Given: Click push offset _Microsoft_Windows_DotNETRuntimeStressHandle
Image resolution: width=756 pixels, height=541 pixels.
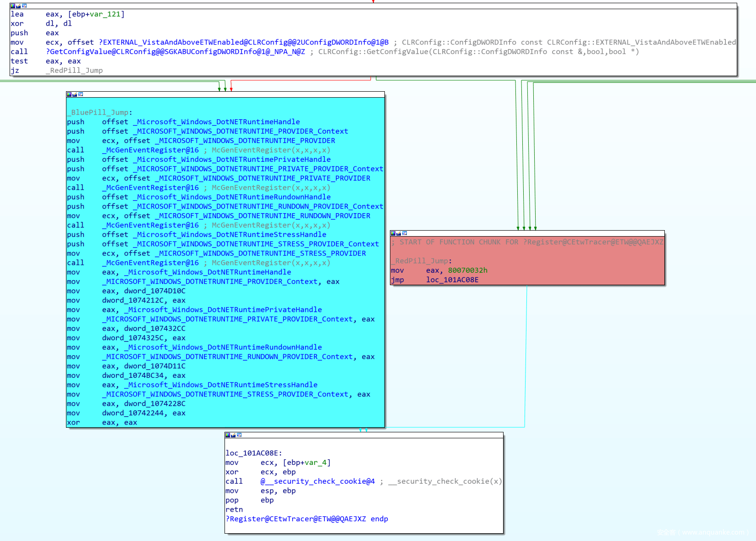Looking at the screenshot, I should point(197,235).
